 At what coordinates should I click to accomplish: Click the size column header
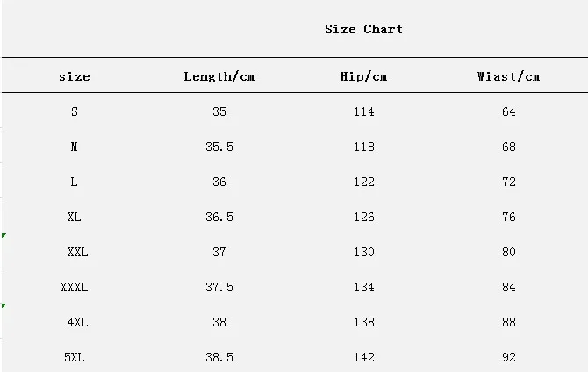[75, 77]
